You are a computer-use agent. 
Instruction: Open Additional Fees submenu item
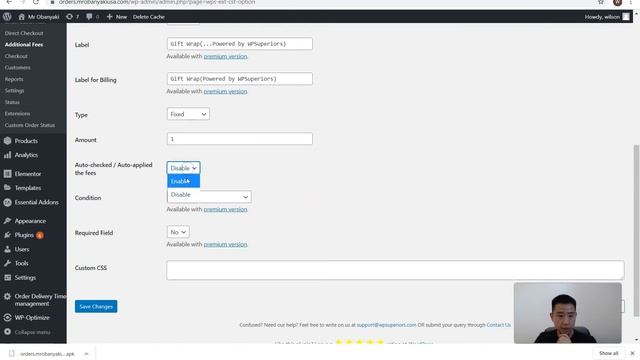pos(24,44)
